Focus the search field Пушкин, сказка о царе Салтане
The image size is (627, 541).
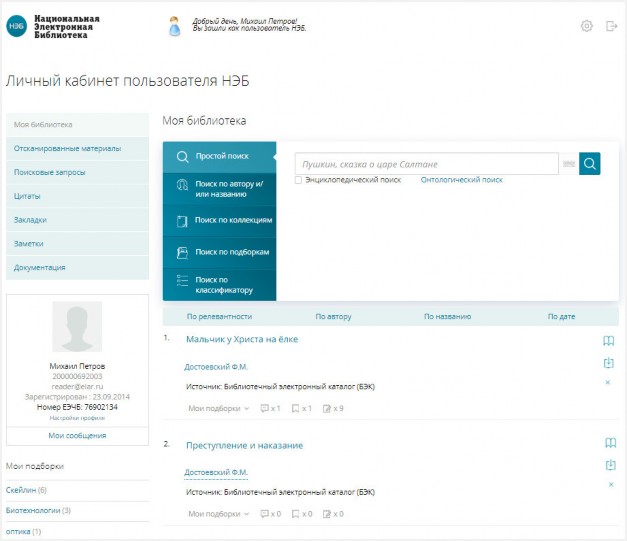[427, 164]
